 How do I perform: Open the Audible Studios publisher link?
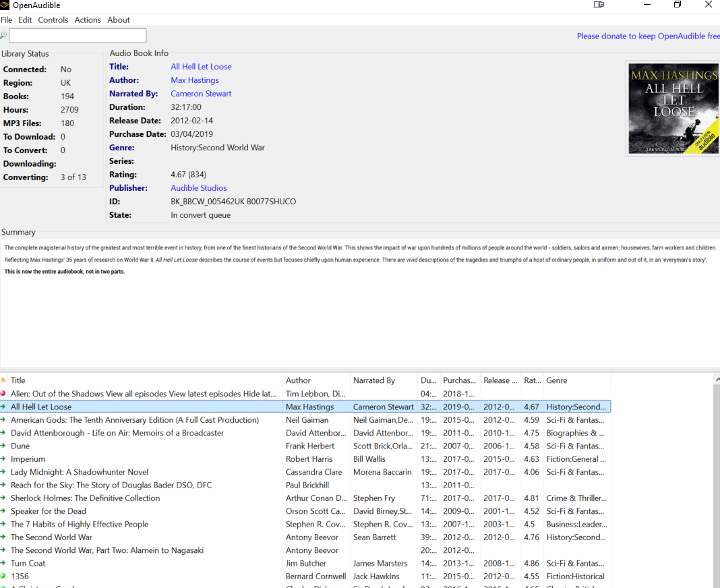(x=199, y=187)
